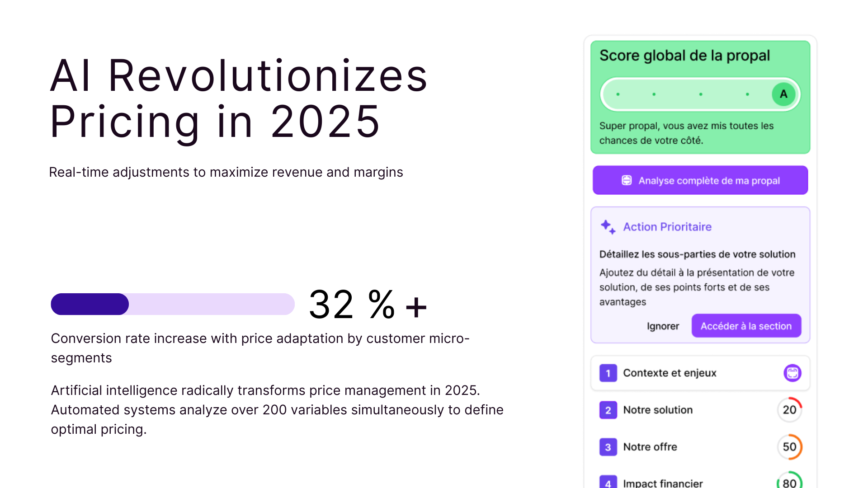The height and width of the screenshot is (488, 868).
Task: Click the badge 4 next to Impact financier
Action: [x=608, y=482]
